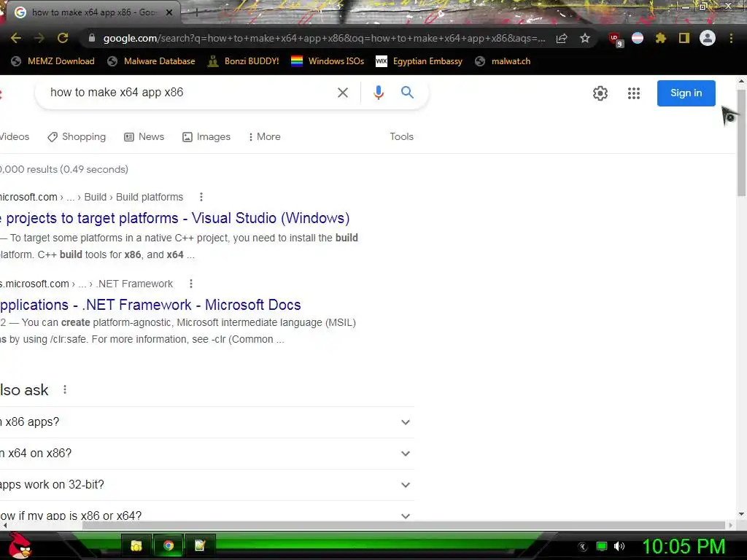Open Visual Studio target platforms result
Screen dimensions: 747x560
pos(174,218)
